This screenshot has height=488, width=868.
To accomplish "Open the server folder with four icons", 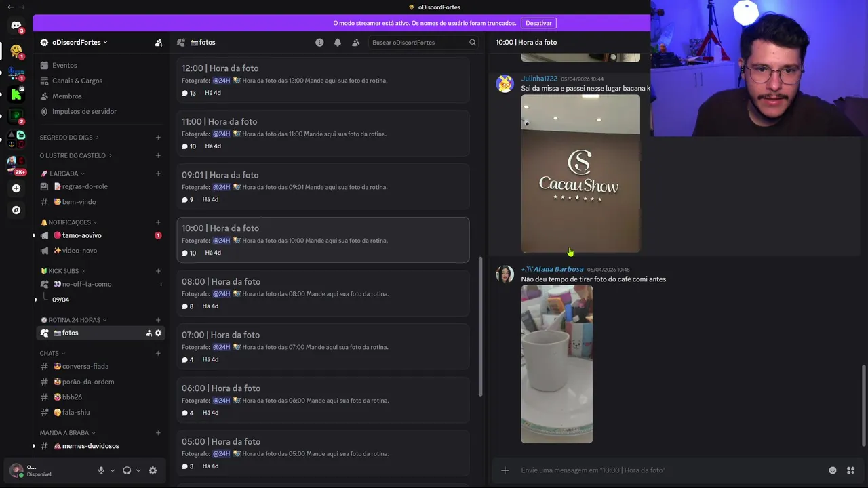I will pyautogui.click(x=16, y=139).
